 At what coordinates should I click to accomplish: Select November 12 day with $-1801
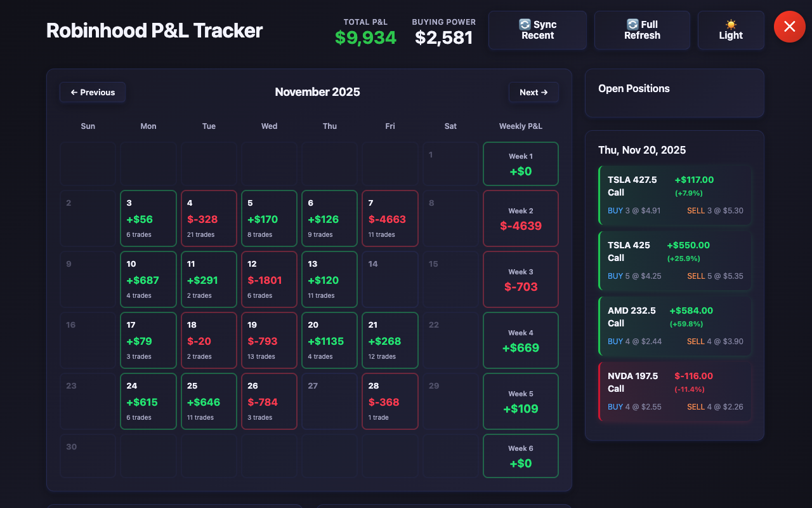[x=269, y=279]
